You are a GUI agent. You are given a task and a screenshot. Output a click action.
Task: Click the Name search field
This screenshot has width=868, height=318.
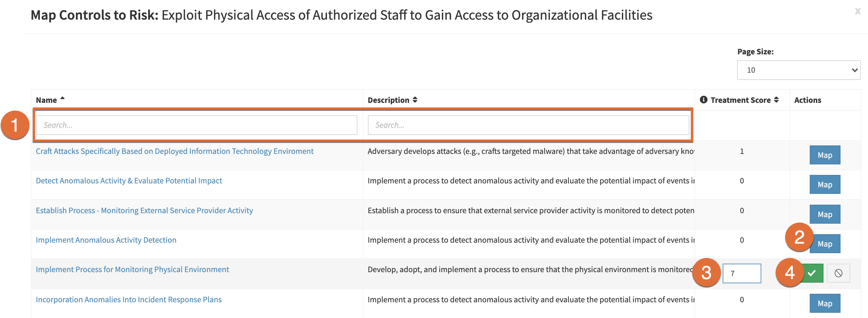pos(196,125)
